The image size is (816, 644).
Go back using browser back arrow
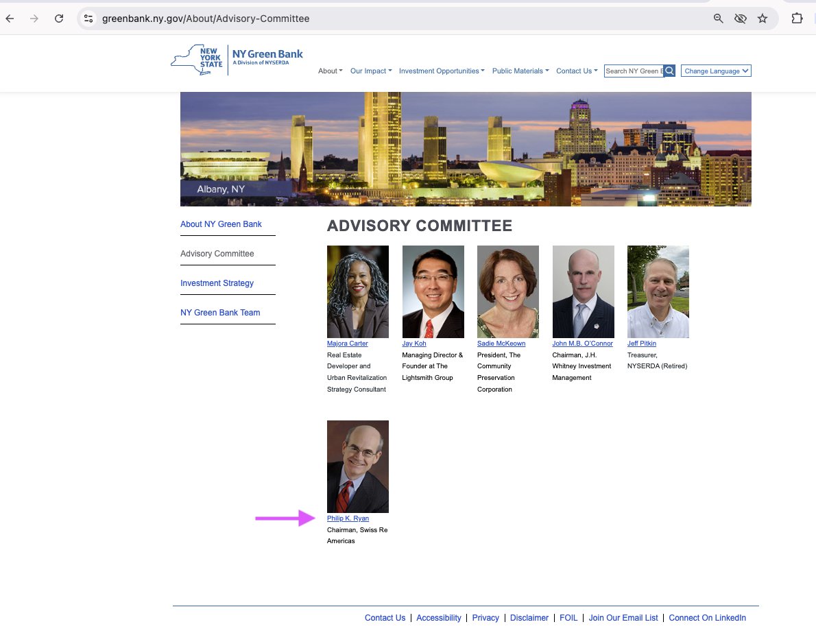click(10, 19)
